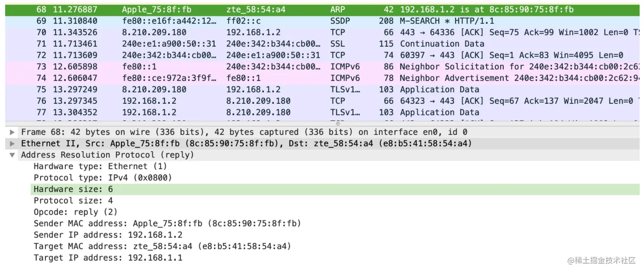Click length 208 in packet 69

click(x=386, y=21)
